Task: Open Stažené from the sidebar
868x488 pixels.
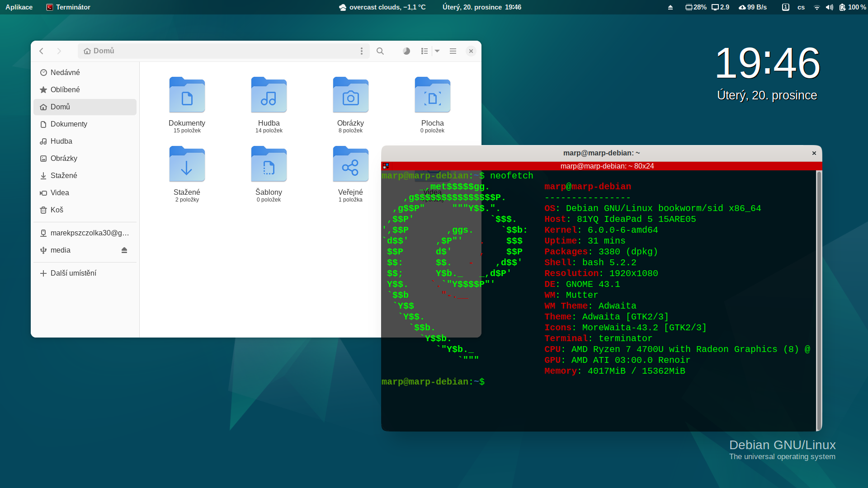Action: coord(85,175)
